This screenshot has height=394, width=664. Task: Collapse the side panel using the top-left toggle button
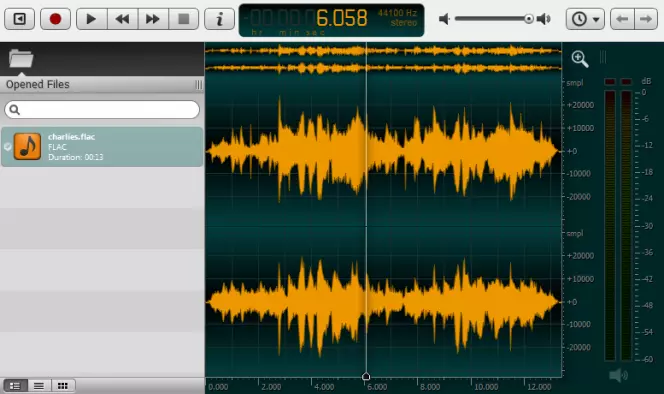(x=19, y=19)
